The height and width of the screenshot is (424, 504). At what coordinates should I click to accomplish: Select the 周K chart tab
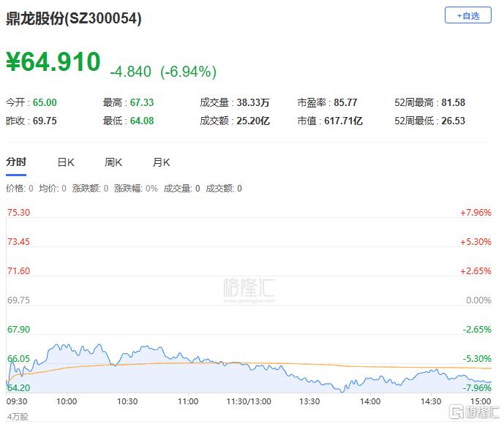point(113,162)
